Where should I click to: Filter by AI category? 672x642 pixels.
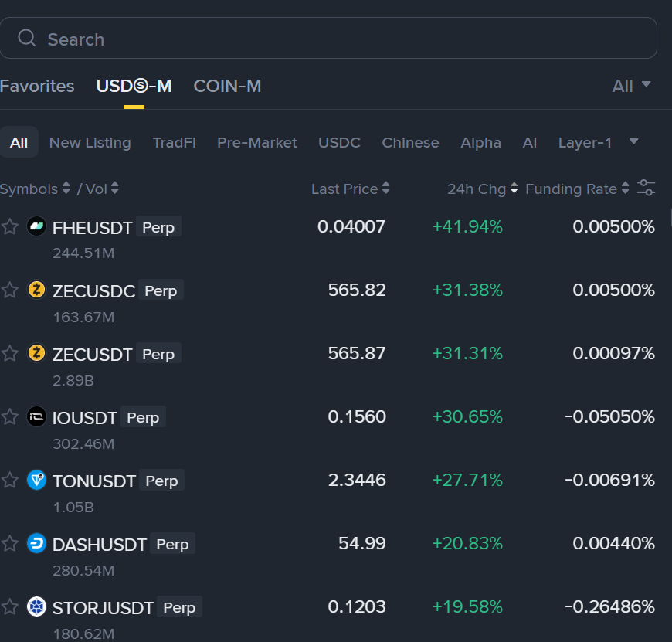[529, 142]
